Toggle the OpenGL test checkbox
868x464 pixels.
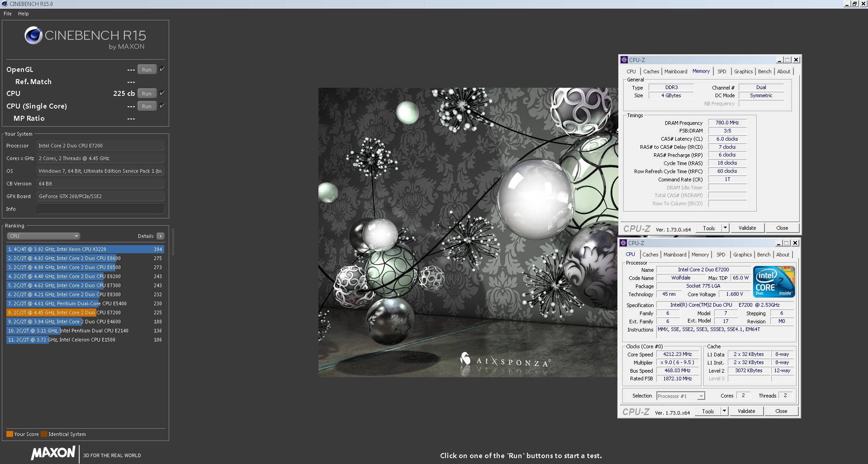(x=162, y=69)
